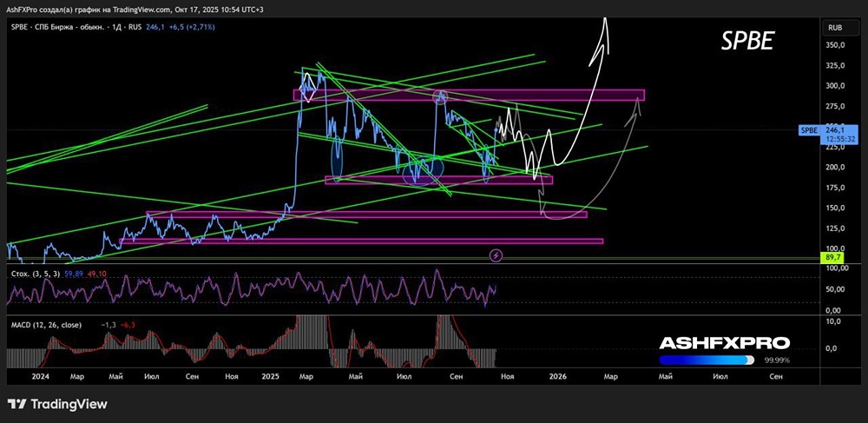
Task: Click the 2026 label on time axis
Action: pyautogui.click(x=557, y=376)
